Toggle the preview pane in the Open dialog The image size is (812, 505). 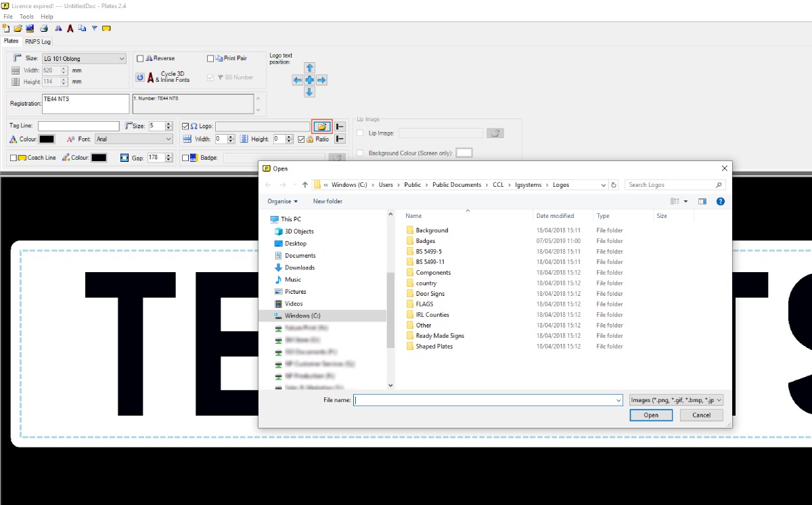702,201
